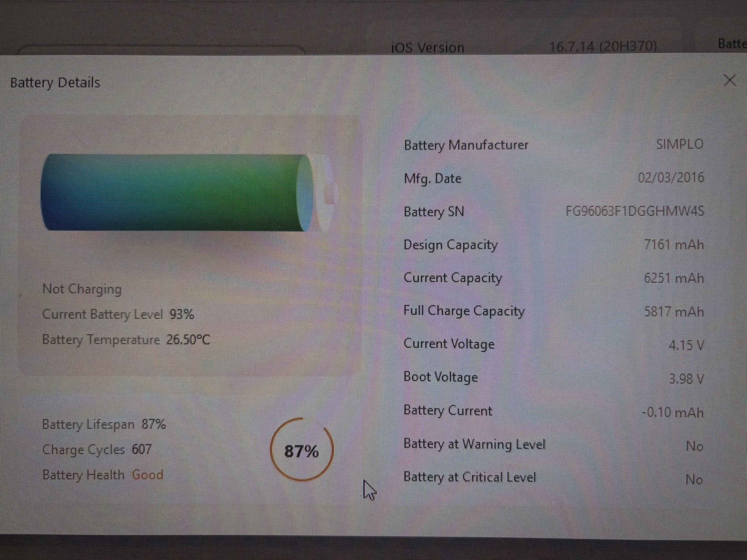Viewport: 747px width, 560px height.
Task: Select the Current Capacity value 6251 mAh
Action: tap(674, 278)
